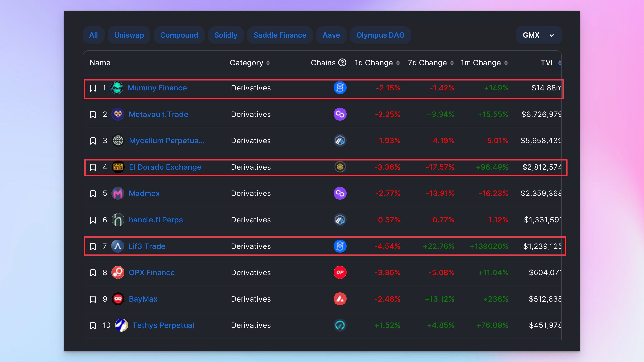Bookmark Lif3 Trade
Image resolution: width=644 pixels, height=362 pixels.
coord(93,246)
